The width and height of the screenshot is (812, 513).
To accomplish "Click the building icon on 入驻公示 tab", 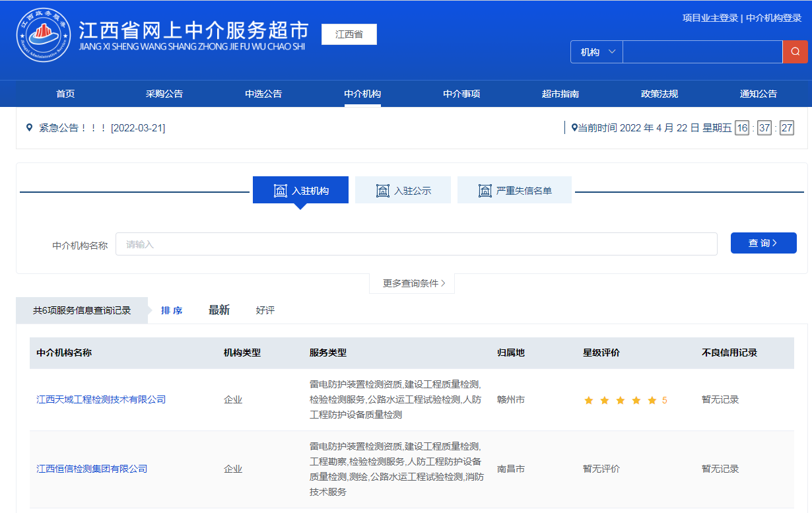I will (382, 191).
